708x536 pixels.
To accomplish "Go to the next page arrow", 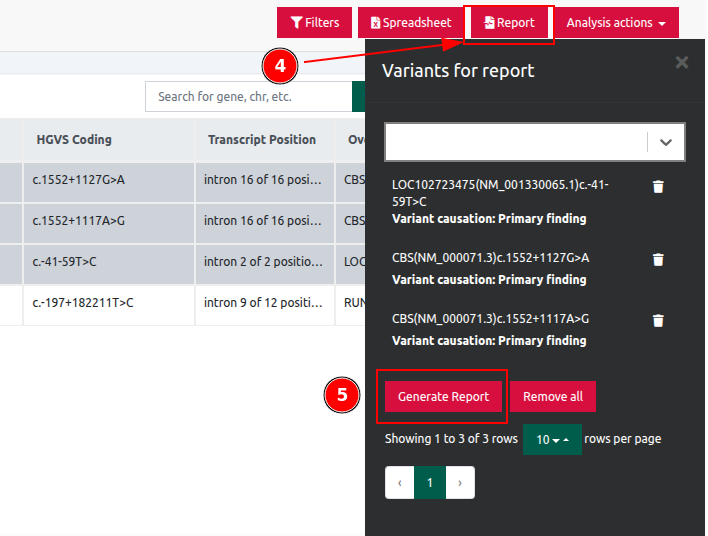I will 460,482.
